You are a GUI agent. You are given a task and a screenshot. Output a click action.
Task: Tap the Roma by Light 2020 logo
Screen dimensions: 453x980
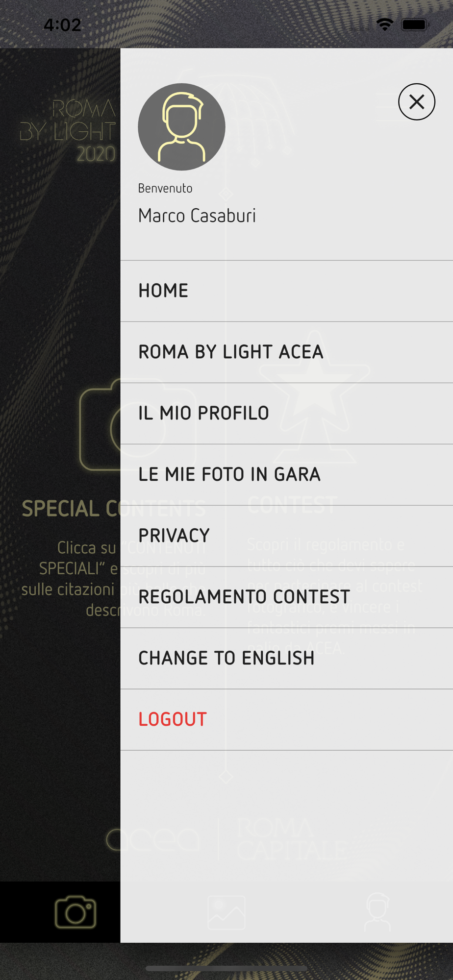click(x=69, y=130)
